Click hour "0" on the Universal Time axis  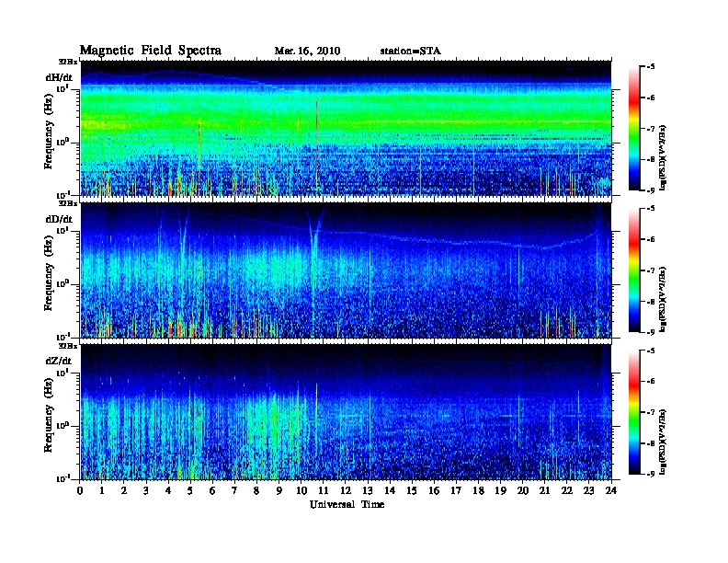point(80,490)
